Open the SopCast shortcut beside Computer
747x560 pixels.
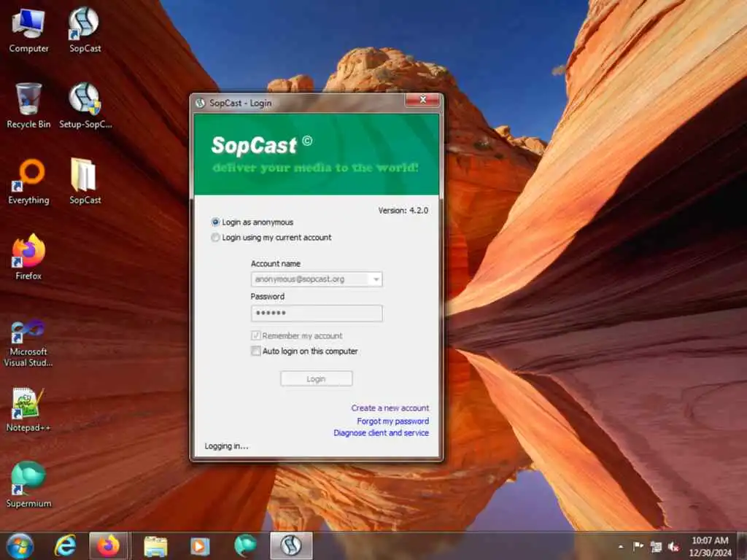[85, 31]
